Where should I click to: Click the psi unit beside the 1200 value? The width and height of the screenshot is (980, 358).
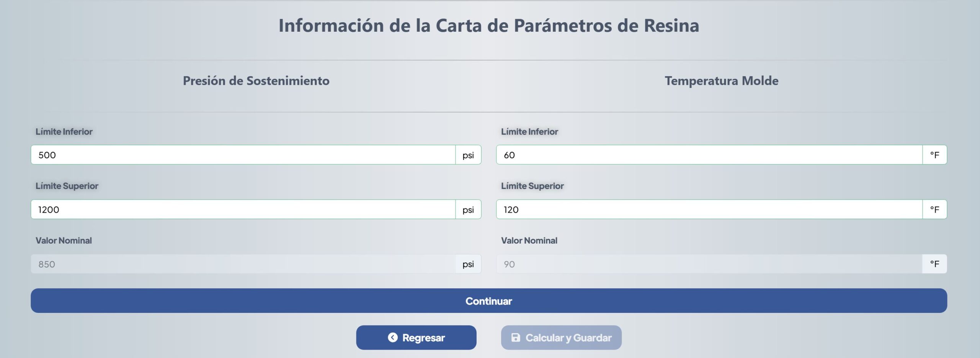tap(468, 210)
